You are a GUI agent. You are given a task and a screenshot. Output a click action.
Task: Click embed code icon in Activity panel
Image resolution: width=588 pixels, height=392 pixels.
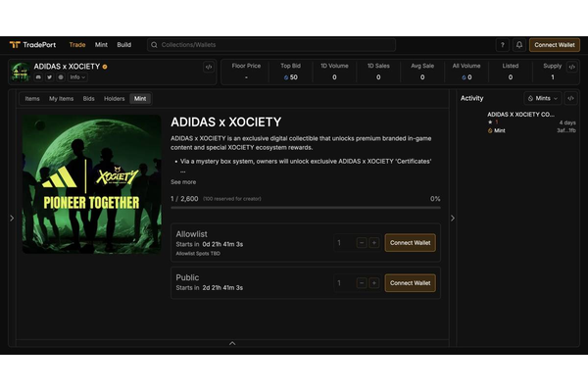click(570, 98)
